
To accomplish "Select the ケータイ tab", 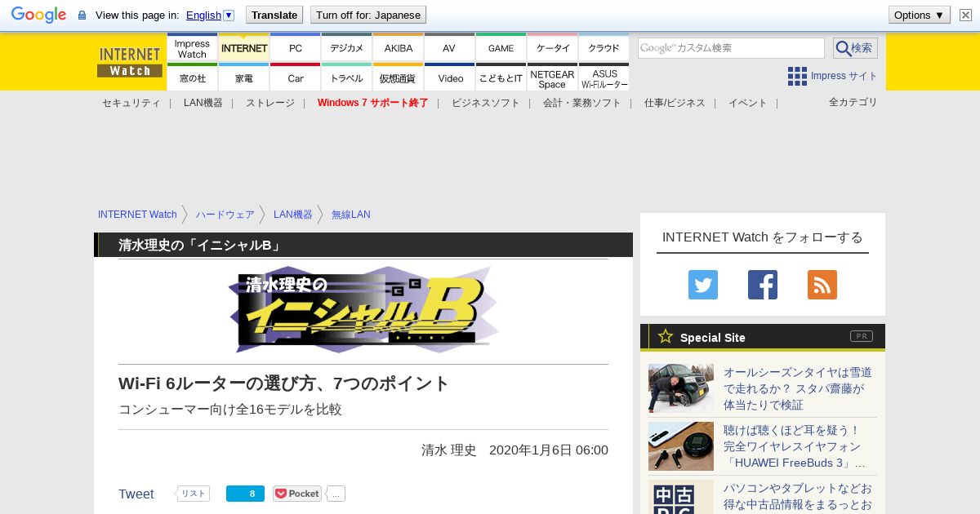I will point(553,49).
